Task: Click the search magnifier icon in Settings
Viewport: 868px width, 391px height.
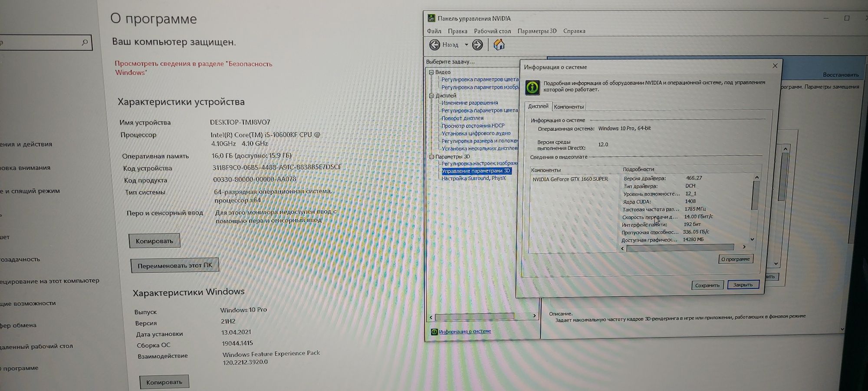Action: tap(85, 42)
